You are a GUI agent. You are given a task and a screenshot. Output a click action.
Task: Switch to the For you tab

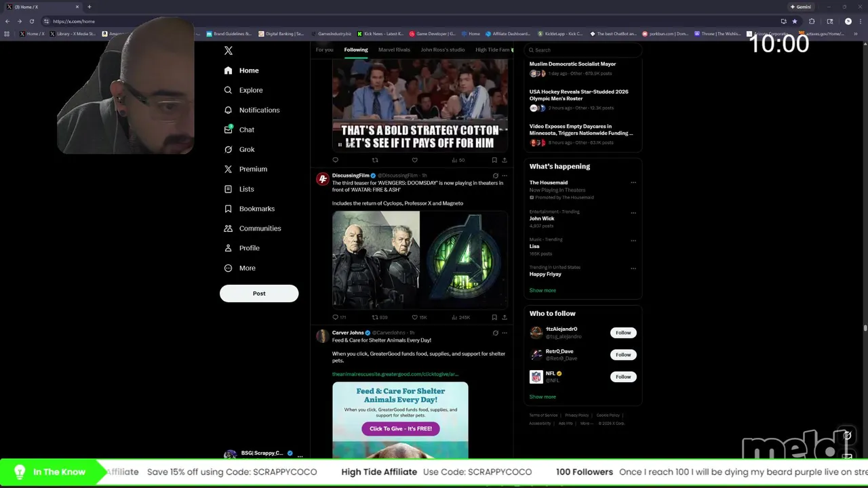324,49
